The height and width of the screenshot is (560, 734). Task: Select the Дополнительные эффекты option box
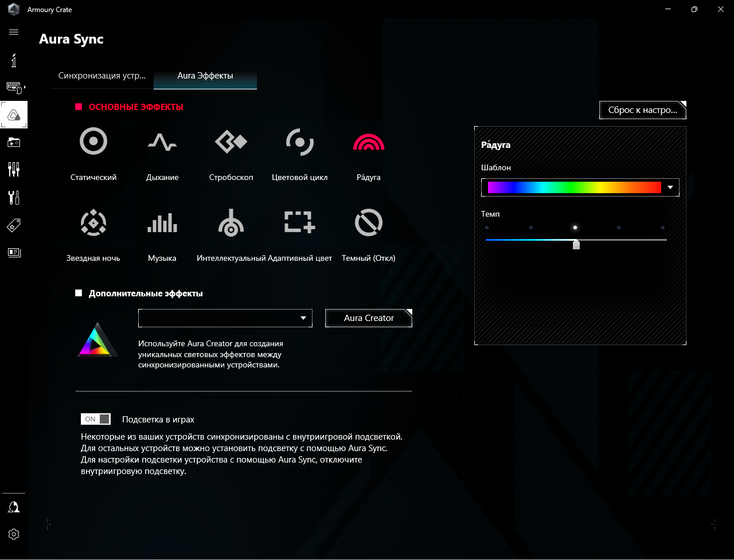click(x=79, y=293)
